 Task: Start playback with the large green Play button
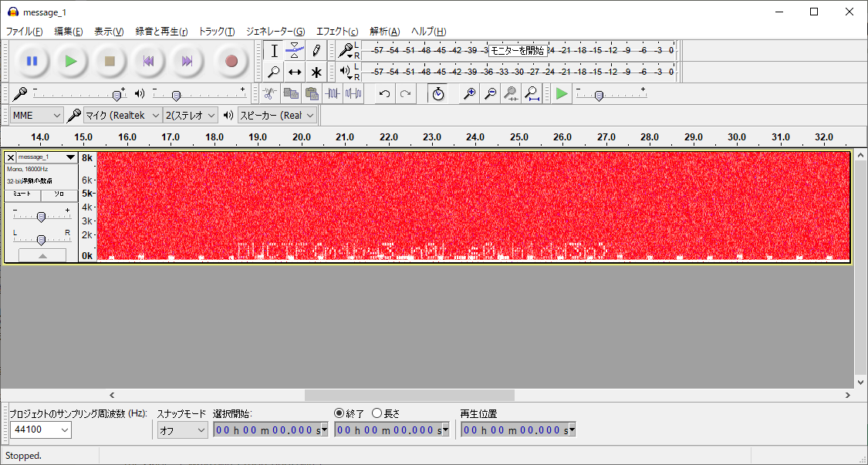(x=71, y=61)
